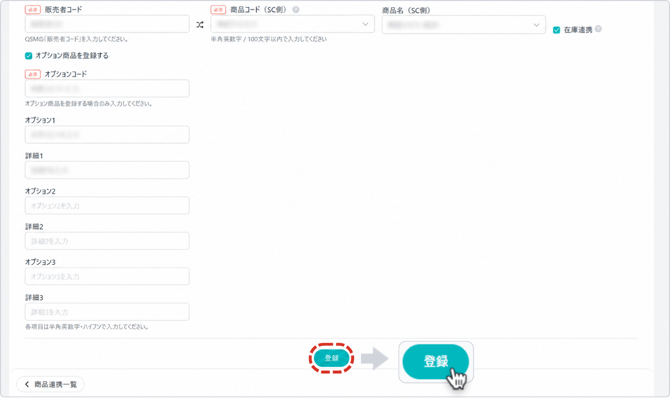Focus the オプション1 input field

click(x=107, y=135)
